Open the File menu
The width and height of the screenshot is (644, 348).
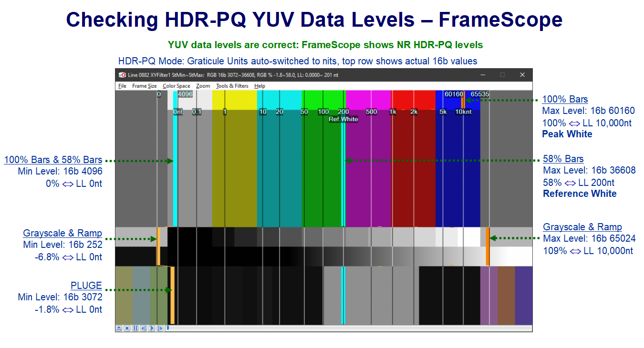click(x=122, y=86)
